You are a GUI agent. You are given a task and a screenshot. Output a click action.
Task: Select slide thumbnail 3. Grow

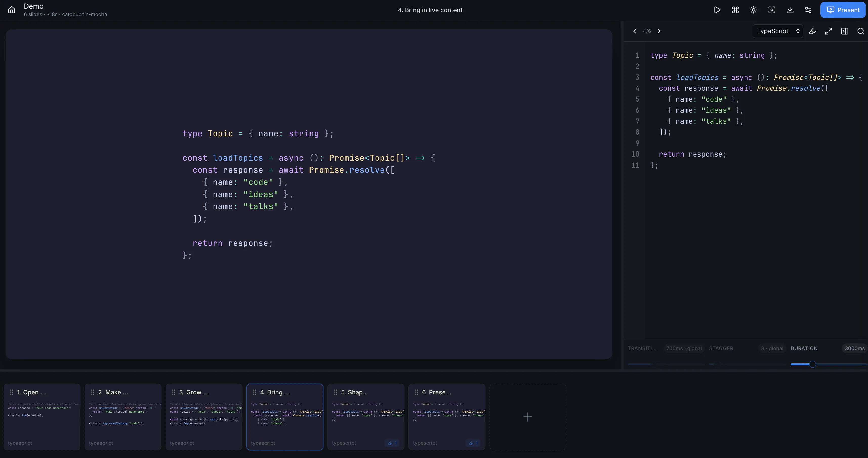204,417
